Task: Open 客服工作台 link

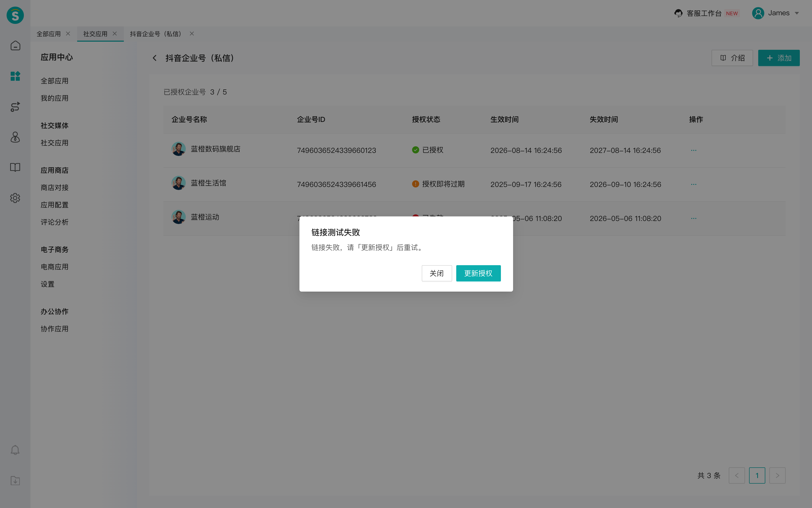Action: pos(704,13)
